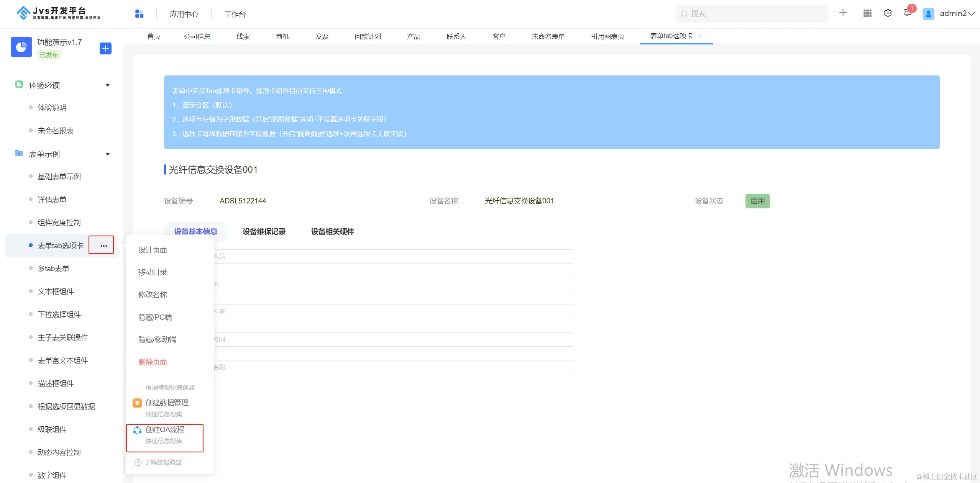Click the 功能演示v1.7 app logo icon

[21, 47]
